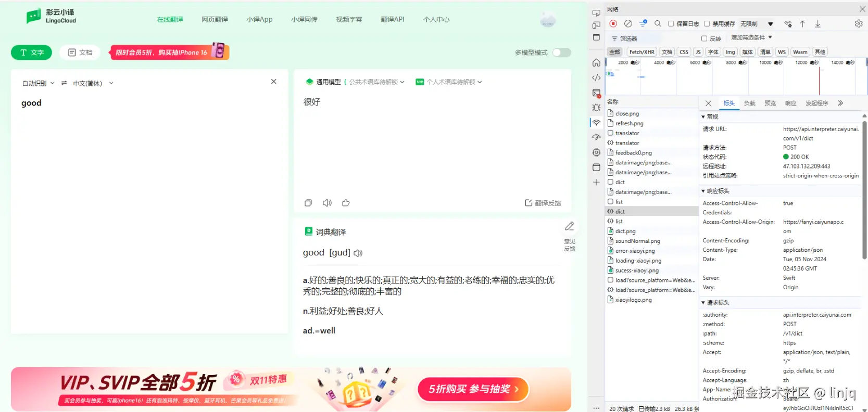The width and height of the screenshot is (868, 412).
Task: Switch to 文档 document mode
Action: tap(80, 53)
